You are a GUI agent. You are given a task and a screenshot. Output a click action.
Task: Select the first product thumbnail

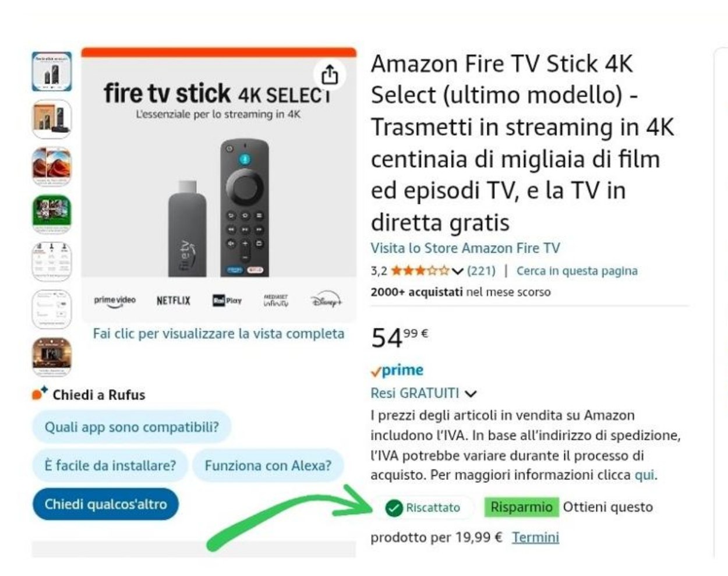click(51, 71)
